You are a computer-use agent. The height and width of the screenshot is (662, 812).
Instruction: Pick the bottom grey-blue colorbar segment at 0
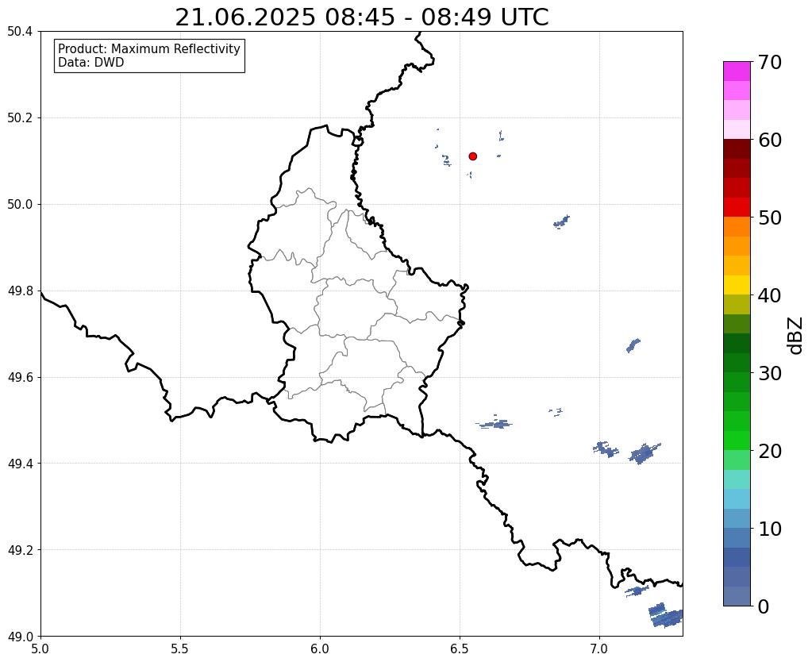pos(737,596)
